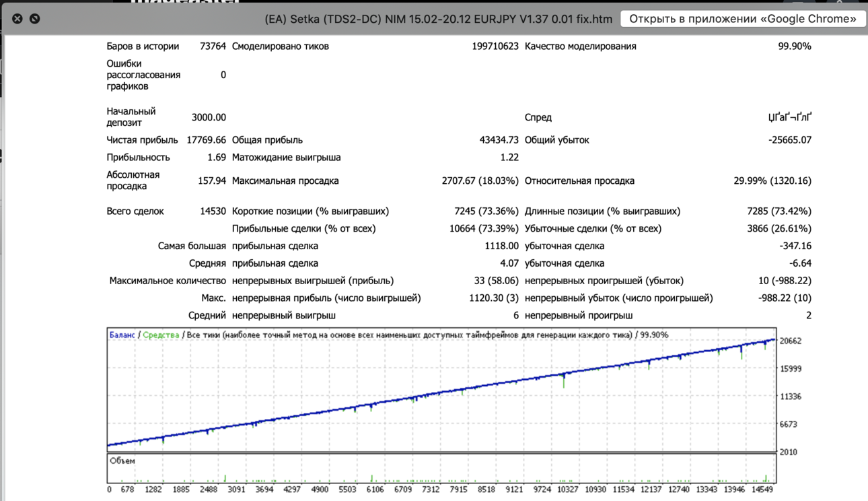Screen dimensions: 868x501
Task: Select largest profit trade value 1118.00
Action: pyautogui.click(x=502, y=246)
